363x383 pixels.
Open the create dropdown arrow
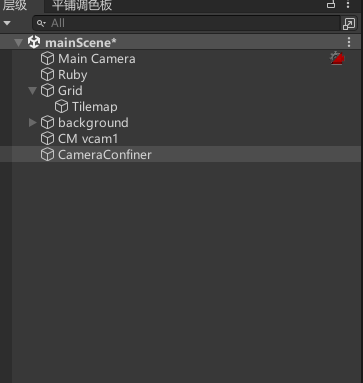(x=7, y=23)
